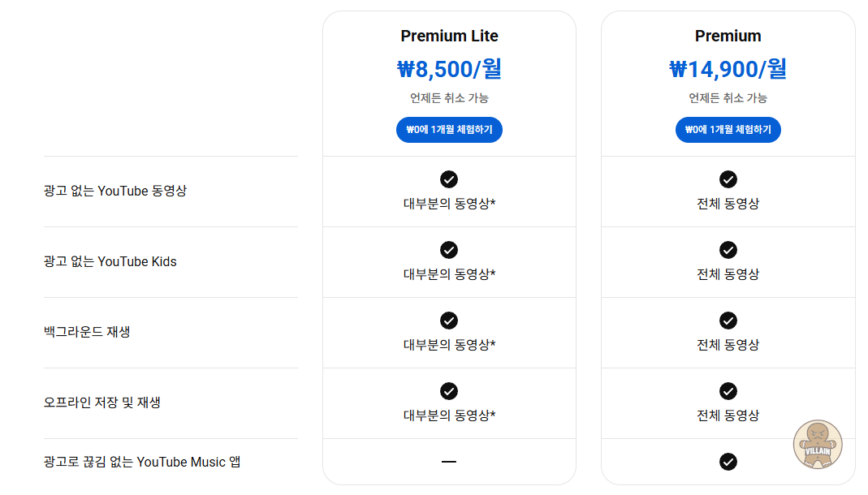This screenshot has width=868, height=495.
Task: Click Premium Lite ad-free YouTube videos checkmark
Action: 449,179
